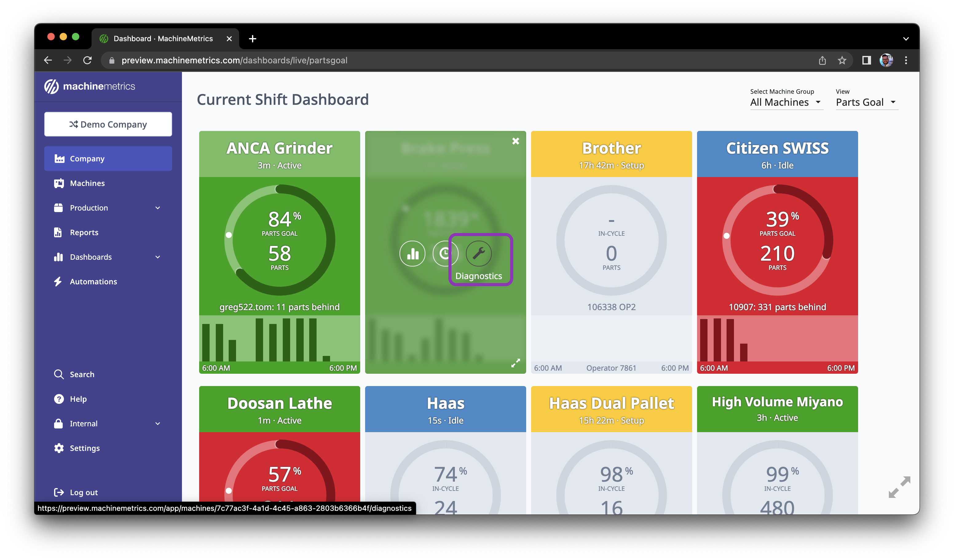Open the Chrome three-dot menu

(x=906, y=60)
